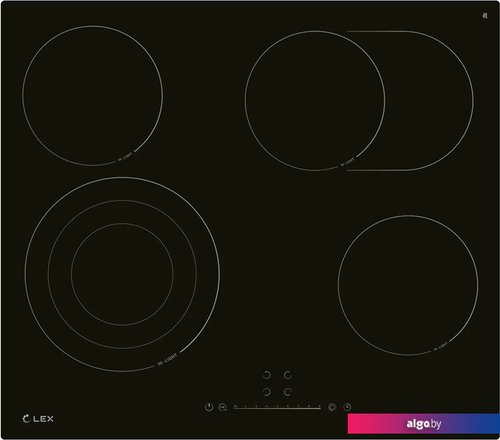Click the small mark in top-right corner
The height and width of the screenshot is (440, 500).
(485, 15)
